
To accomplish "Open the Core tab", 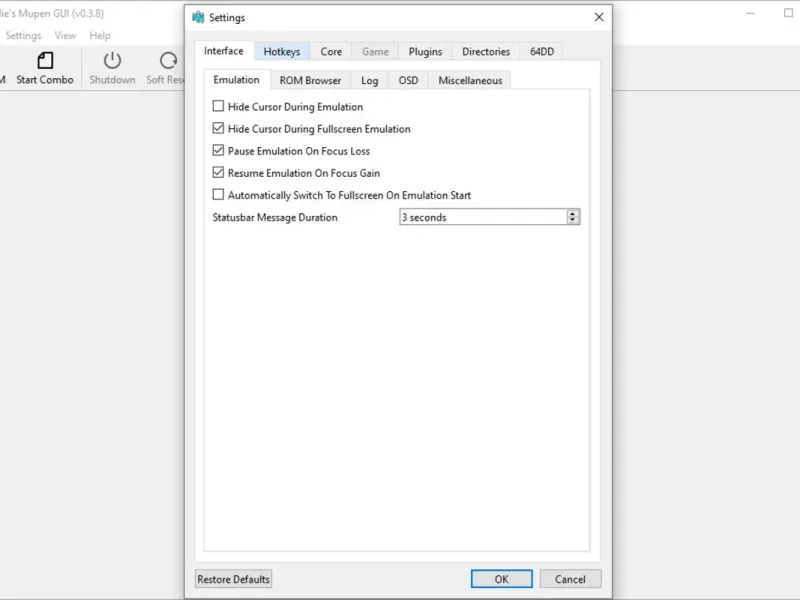I will click(x=331, y=52).
